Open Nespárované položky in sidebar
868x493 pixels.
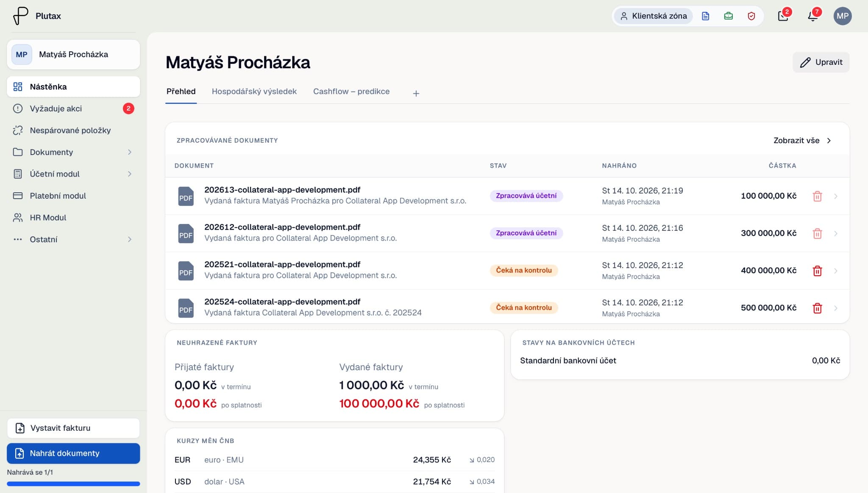tap(73, 130)
